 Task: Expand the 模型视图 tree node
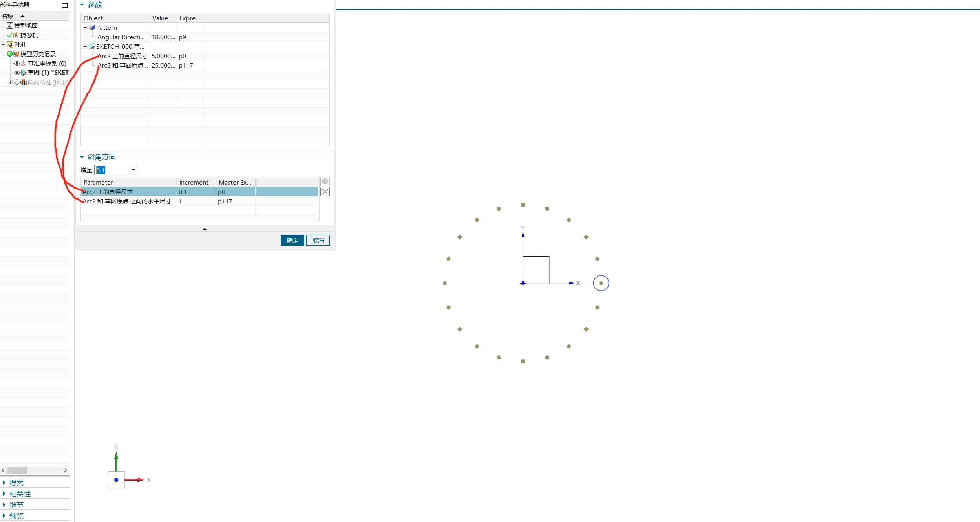click(x=3, y=26)
